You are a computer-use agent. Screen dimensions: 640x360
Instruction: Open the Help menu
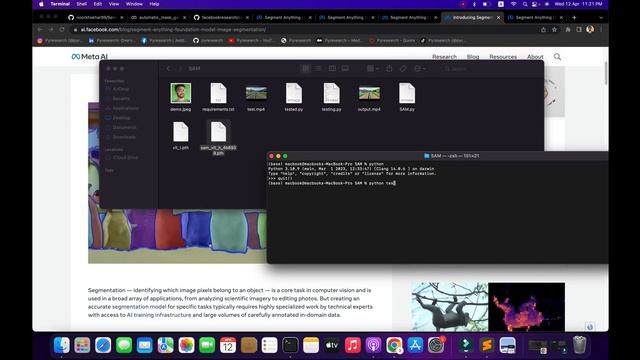pyautogui.click(x=154, y=4)
